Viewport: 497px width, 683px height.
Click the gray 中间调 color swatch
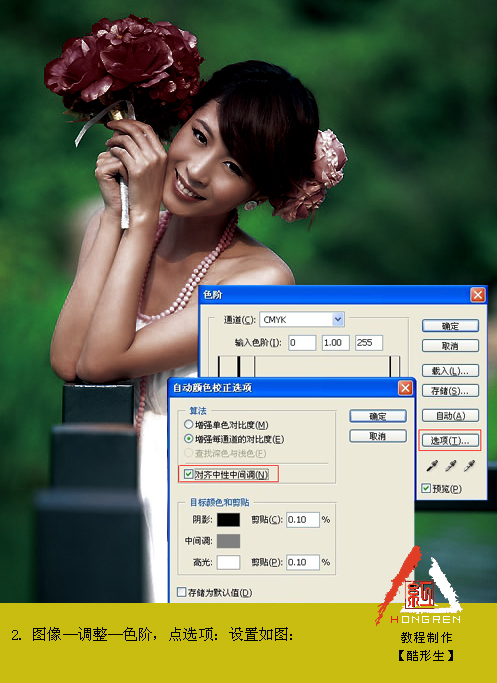pos(228,541)
